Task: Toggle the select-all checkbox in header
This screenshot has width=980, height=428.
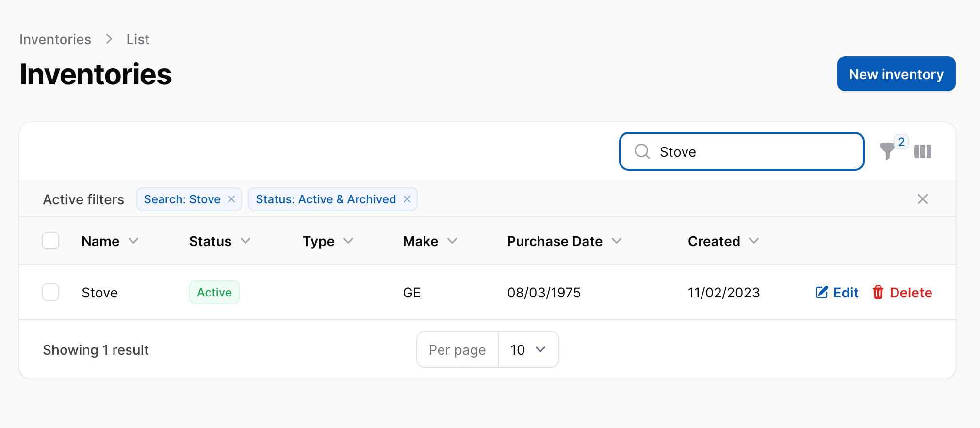Action: (50, 241)
